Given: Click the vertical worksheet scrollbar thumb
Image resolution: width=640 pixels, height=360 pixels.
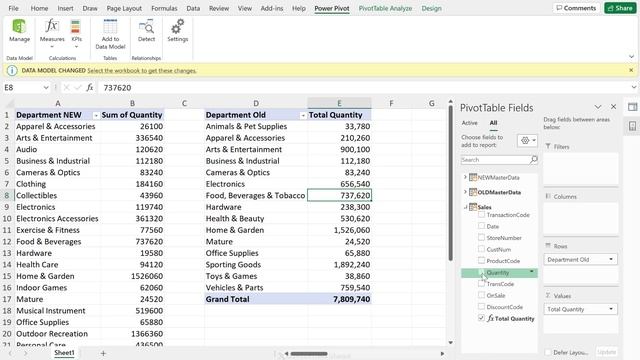Looking at the screenshot, I should point(450,183).
